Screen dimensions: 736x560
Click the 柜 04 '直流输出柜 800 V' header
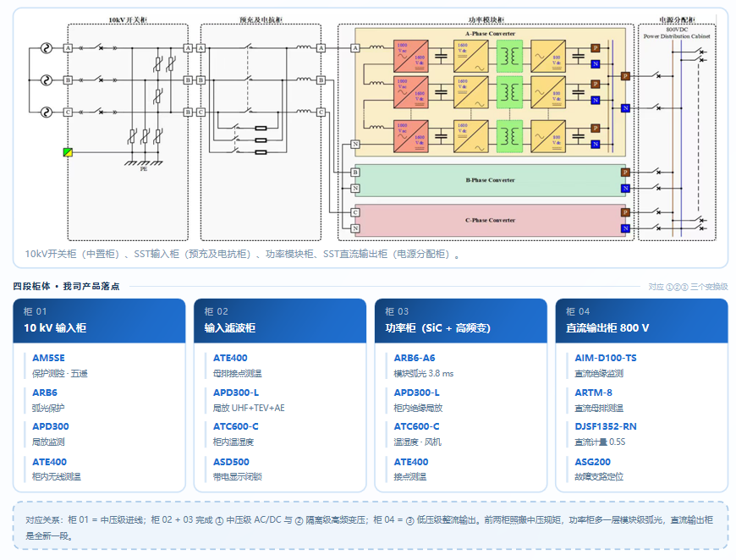pos(641,321)
